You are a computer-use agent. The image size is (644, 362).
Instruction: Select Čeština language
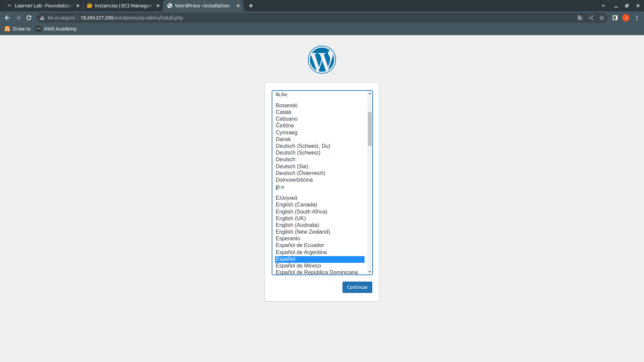coord(320,125)
